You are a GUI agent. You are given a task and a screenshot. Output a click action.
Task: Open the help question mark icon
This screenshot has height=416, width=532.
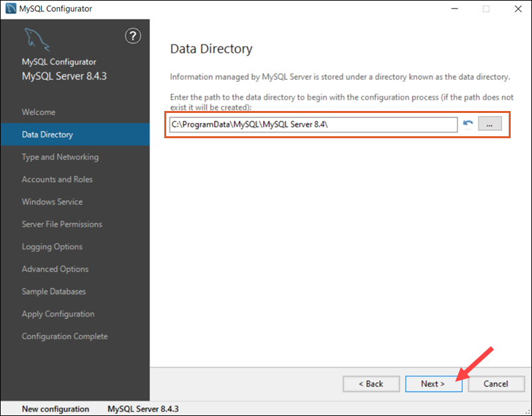(x=133, y=37)
